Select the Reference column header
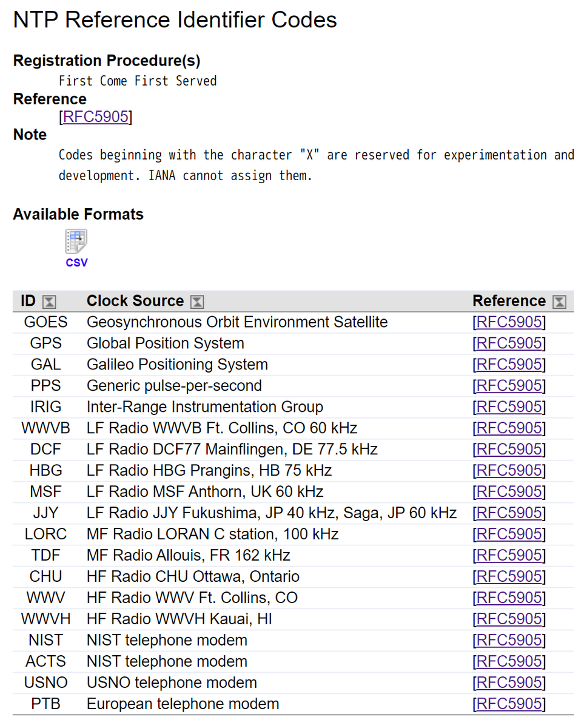 click(x=509, y=301)
